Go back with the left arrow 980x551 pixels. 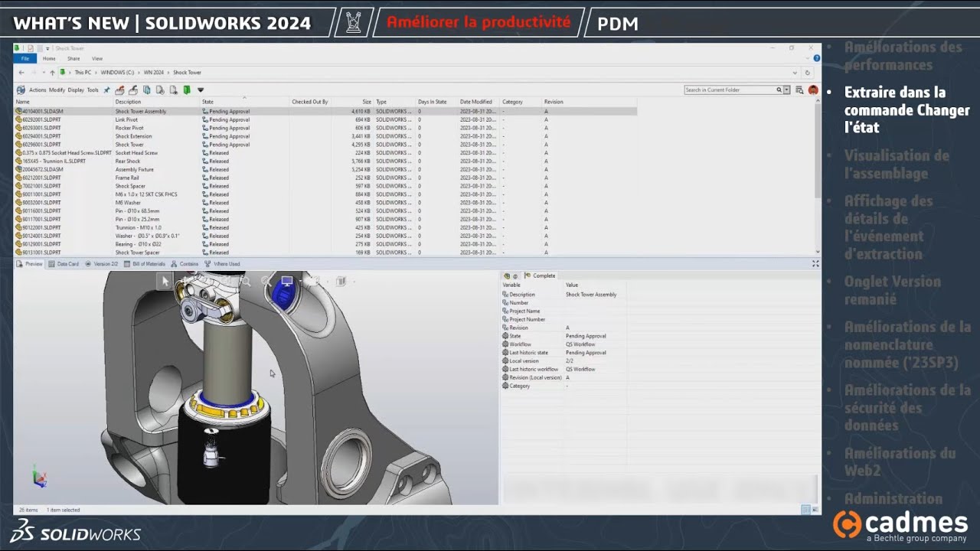21,73
